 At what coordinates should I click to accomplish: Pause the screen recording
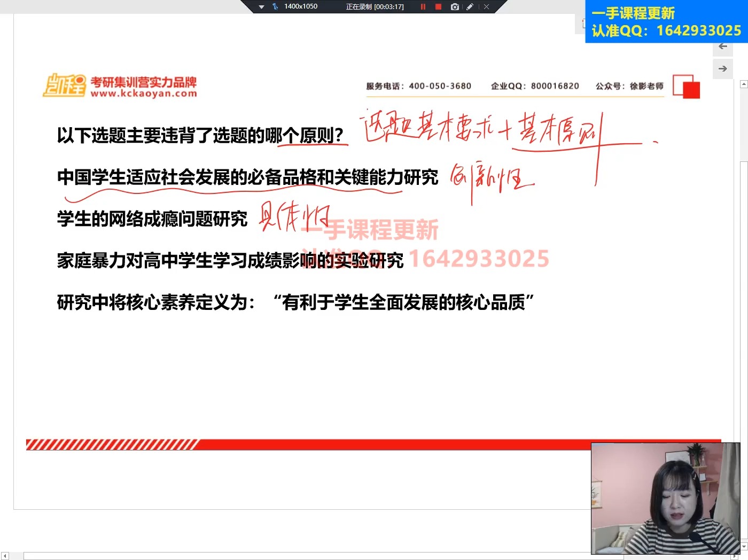click(423, 7)
